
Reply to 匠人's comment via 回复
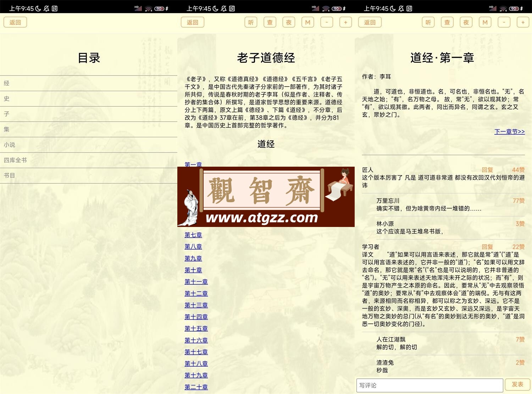[x=487, y=170]
